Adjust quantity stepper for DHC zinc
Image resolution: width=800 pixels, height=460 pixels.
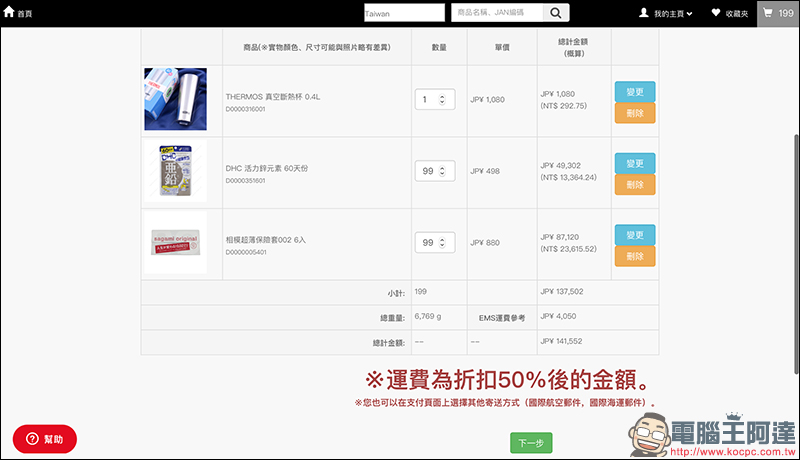click(x=442, y=171)
